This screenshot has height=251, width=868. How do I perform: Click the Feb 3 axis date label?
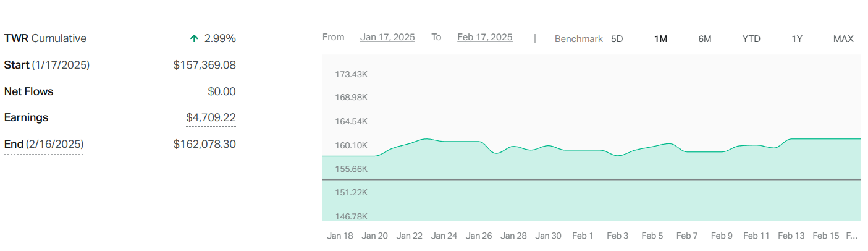617,236
